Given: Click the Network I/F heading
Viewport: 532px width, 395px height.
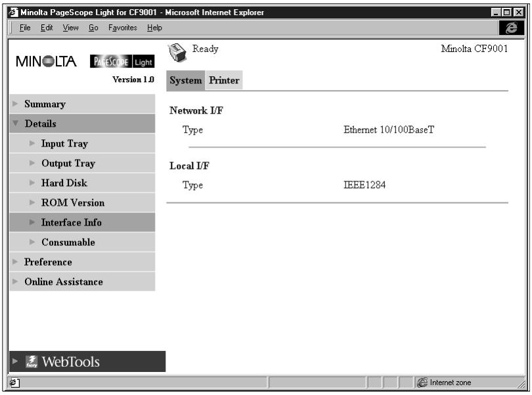Looking at the screenshot, I should point(196,110).
